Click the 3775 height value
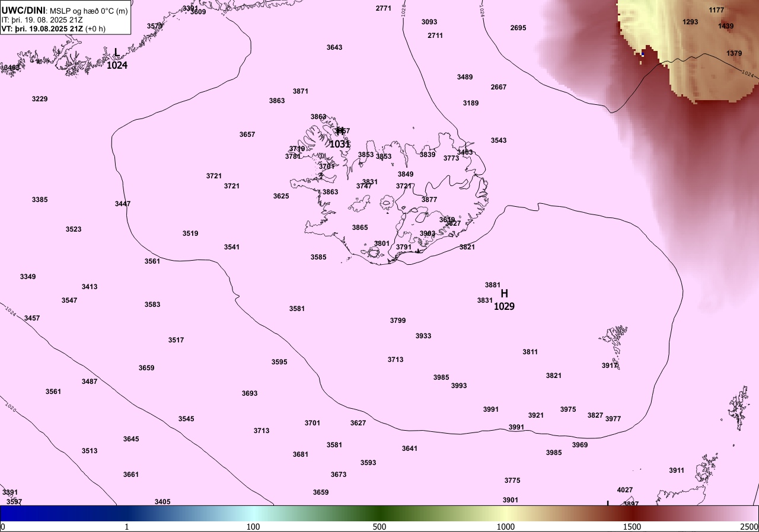Screen dimensions: 759x532 point(512,480)
